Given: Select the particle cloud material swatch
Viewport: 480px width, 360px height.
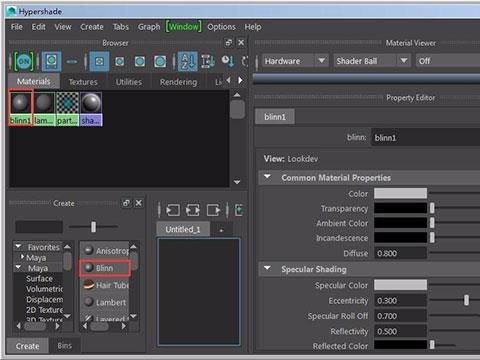Looking at the screenshot, I should tap(67, 108).
